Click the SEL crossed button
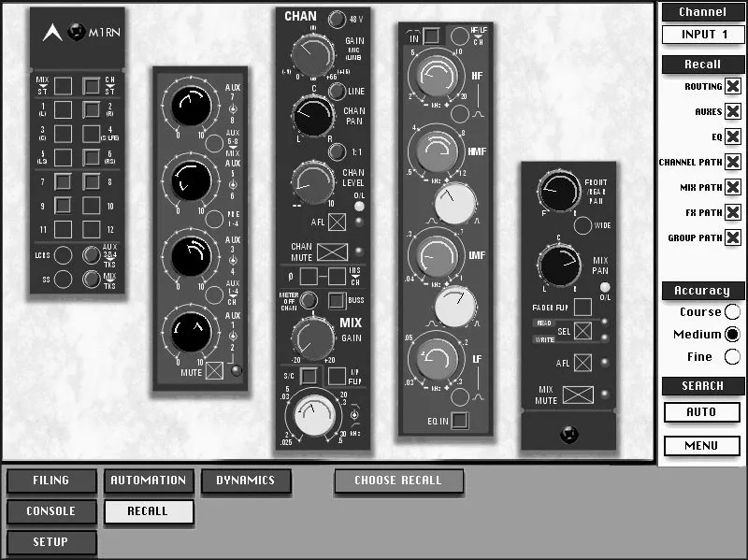The width and height of the screenshot is (748, 560). point(583,331)
